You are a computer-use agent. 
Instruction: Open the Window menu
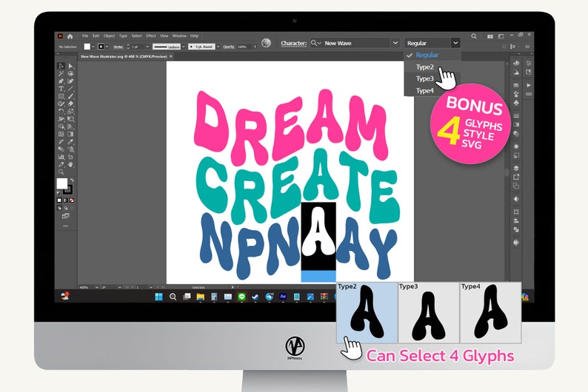[x=179, y=36]
